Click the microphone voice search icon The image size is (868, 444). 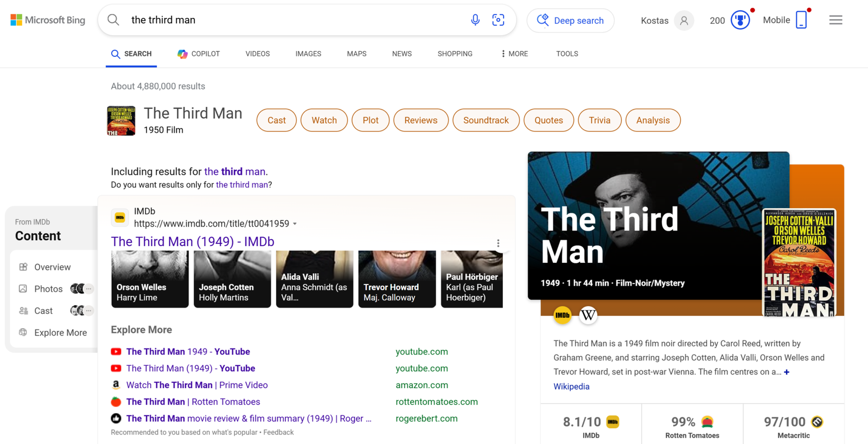(475, 20)
